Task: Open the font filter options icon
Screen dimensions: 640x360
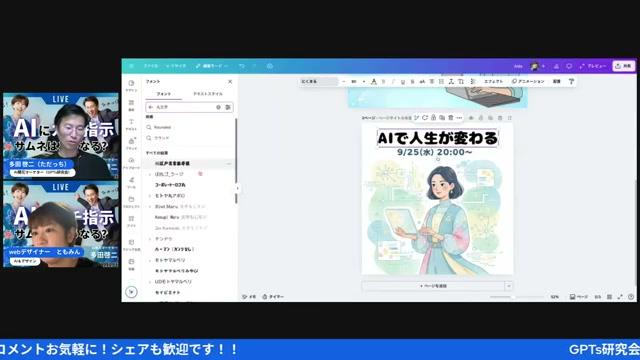Action: pos(228,107)
